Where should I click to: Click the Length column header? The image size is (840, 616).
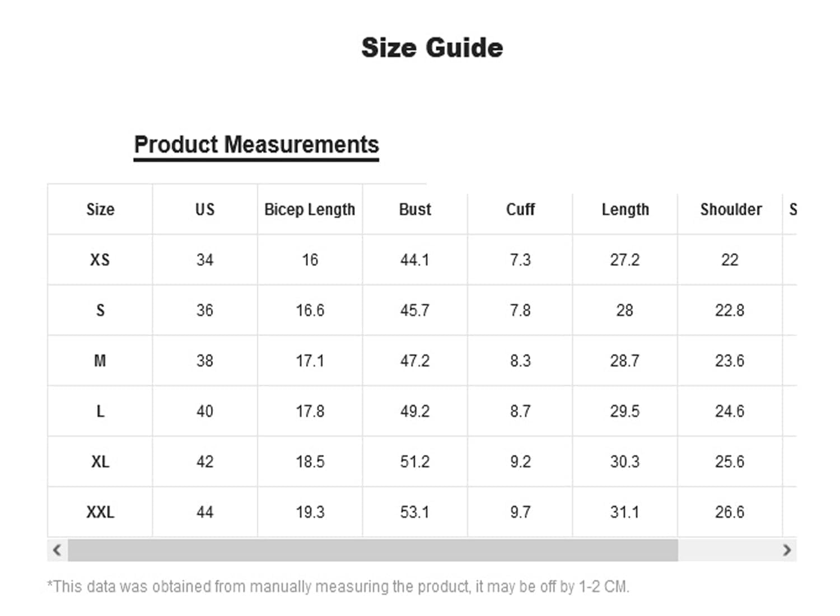(625, 209)
